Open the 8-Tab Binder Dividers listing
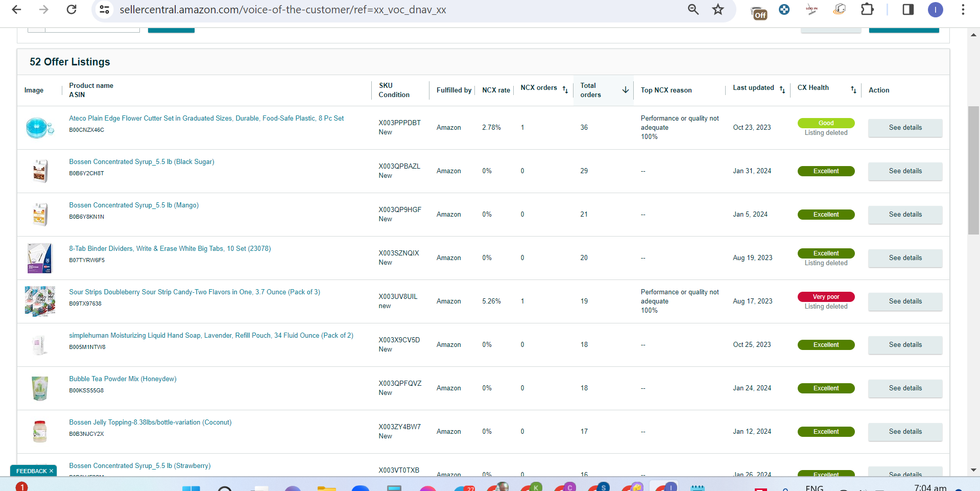Image resolution: width=980 pixels, height=491 pixels. coord(170,248)
